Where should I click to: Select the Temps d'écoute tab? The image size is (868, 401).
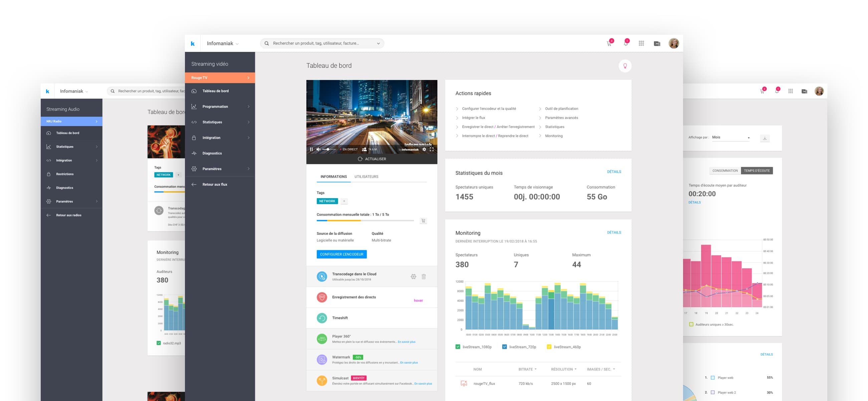pos(756,171)
